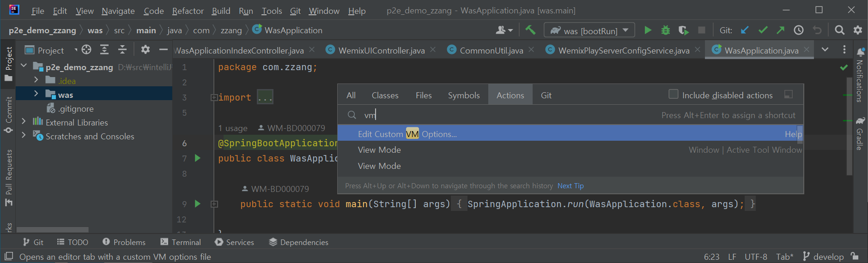
Task: Open the Navigate menu
Action: (118, 11)
